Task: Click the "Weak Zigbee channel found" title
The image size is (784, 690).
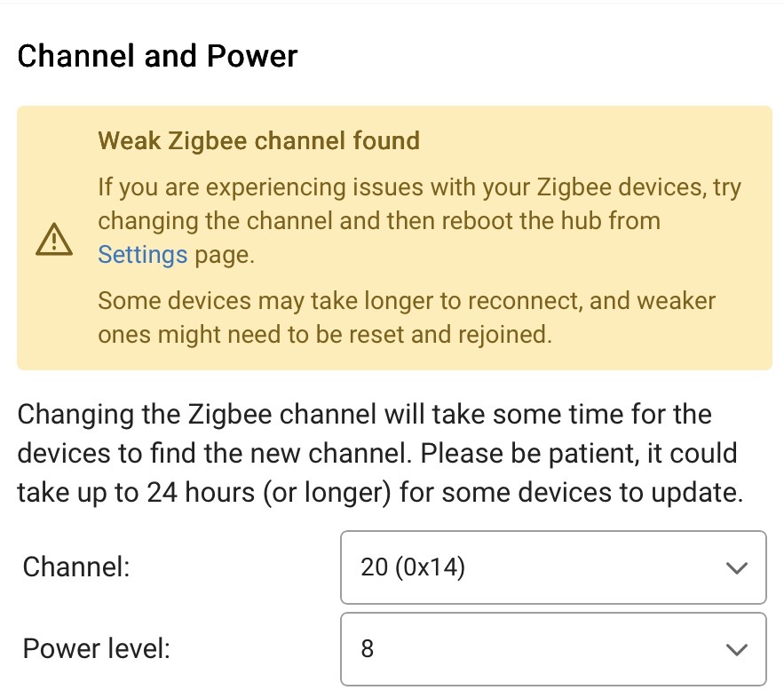Action: (x=258, y=140)
